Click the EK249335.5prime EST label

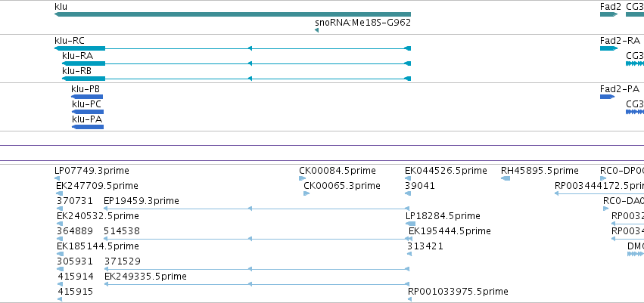(145, 277)
